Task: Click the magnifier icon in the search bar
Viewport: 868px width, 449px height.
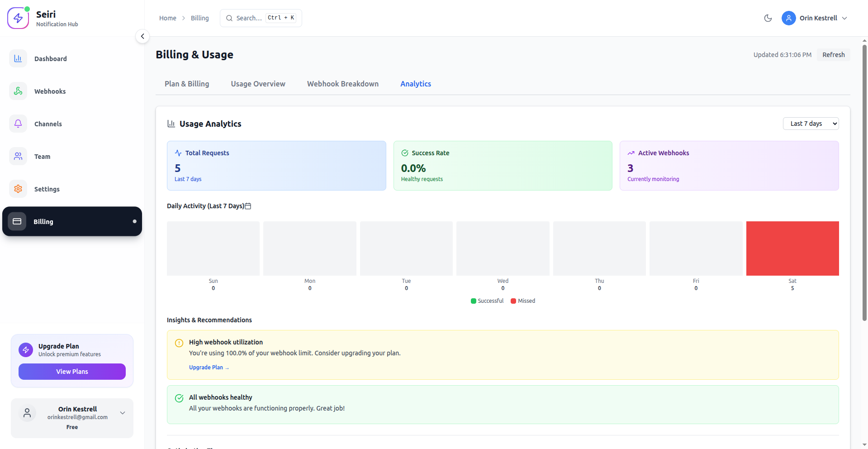Action: coord(230,18)
